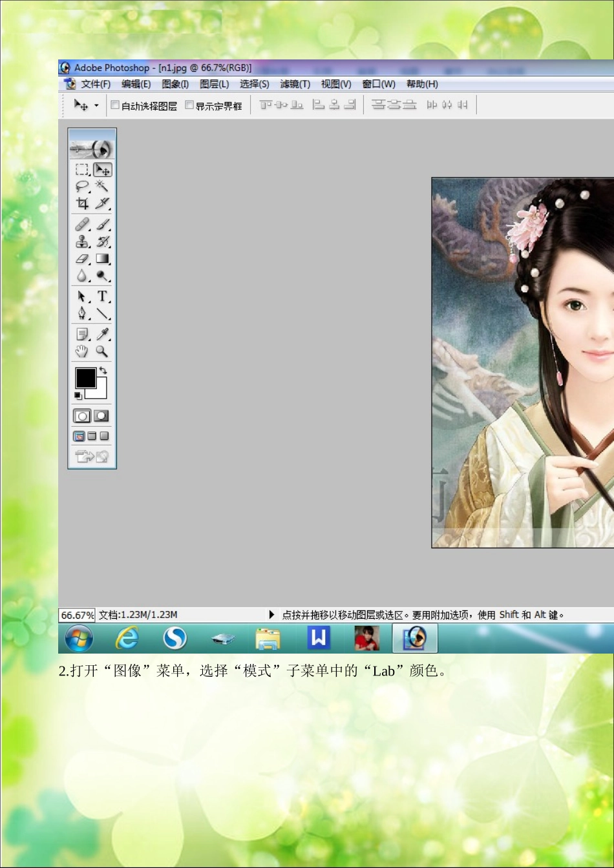Select the Clone Stamp tool
The image size is (614, 868).
(82, 242)
